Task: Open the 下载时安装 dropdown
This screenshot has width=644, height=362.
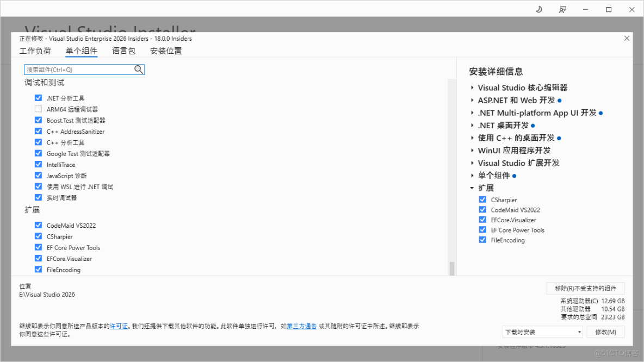Action: tap(542, 332)
